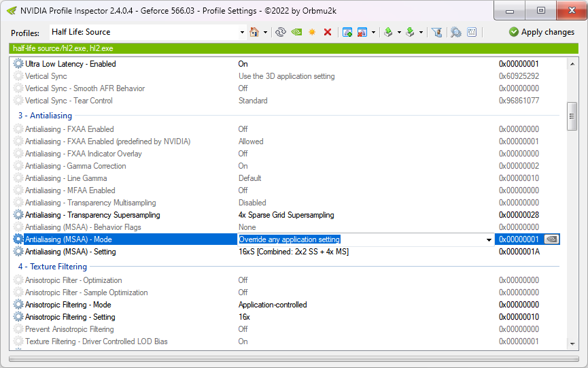
Task: Go to the home (global) profile icon
Action: pos(254,32)
